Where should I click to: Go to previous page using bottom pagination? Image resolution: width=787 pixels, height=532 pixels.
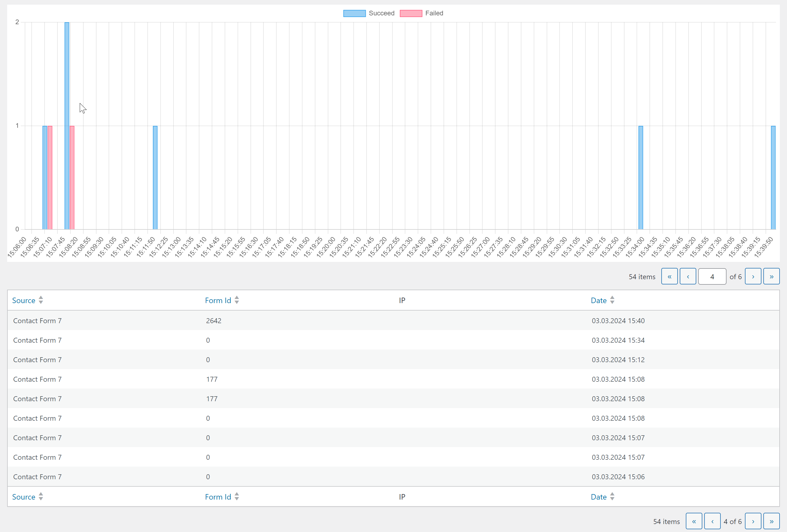coord(712,521)
